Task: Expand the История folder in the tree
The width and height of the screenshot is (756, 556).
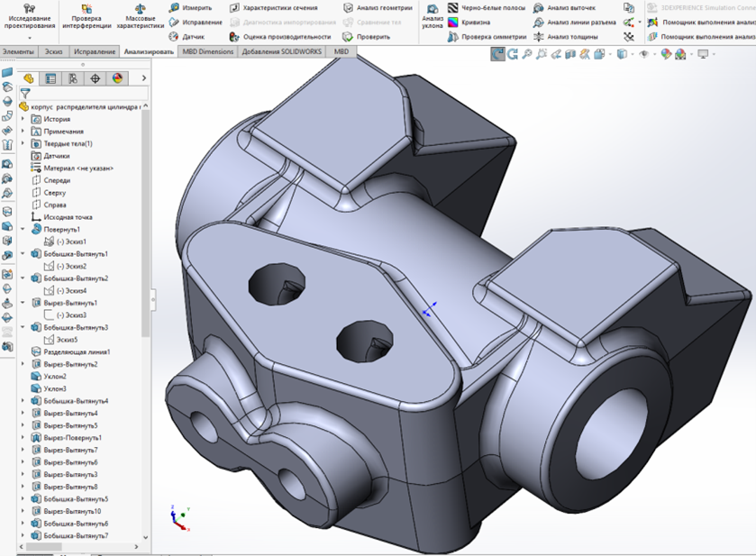Action: pos(24,119)
